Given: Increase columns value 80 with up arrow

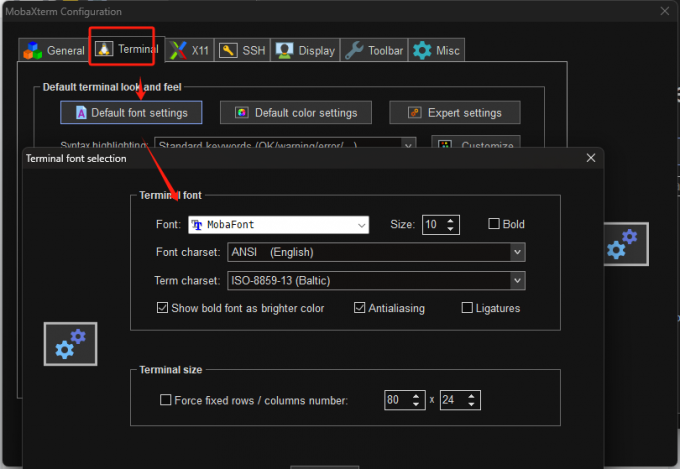Looking at the screenshot, I should 416,396.
